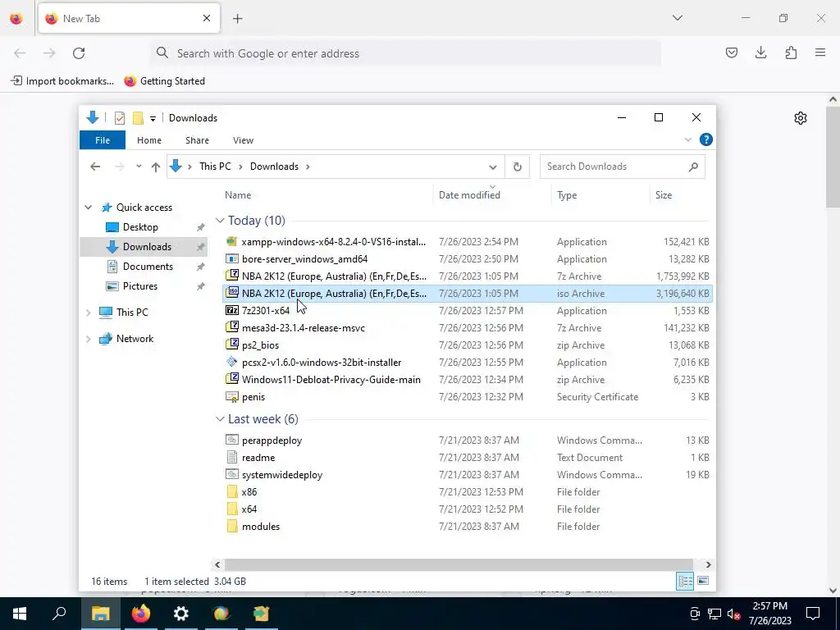Reload the Firefox page
This screenshot has width=840, height=630.
[79, 53]
